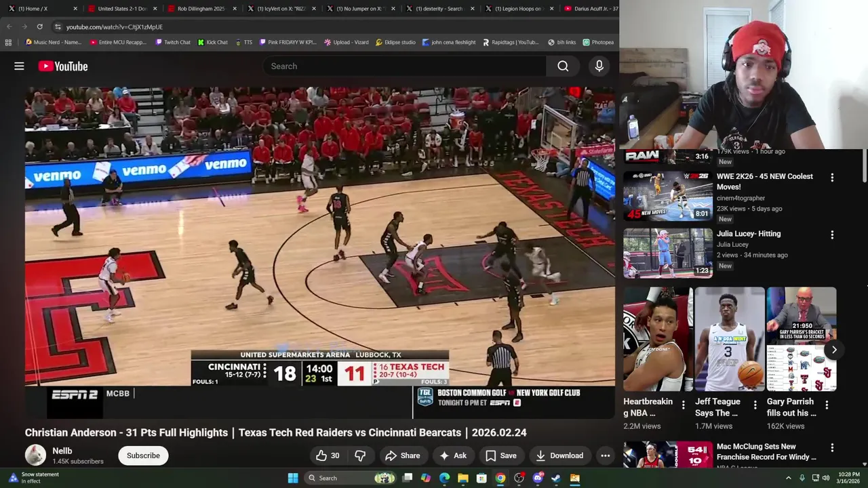
Task: Open options for WWE 2K26 video
Action: click(x=832, y=177)
